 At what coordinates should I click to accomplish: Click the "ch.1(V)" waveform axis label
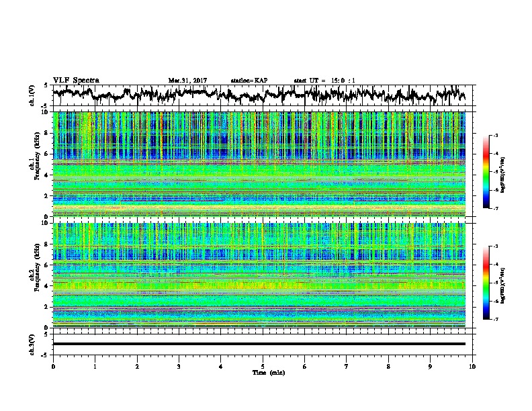(32, 95)
